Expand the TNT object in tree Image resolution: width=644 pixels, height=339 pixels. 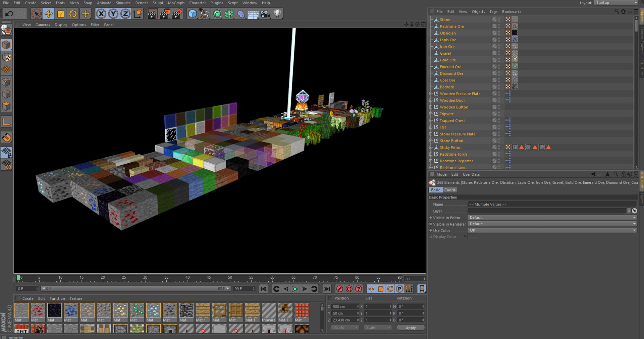click(431, 127)
